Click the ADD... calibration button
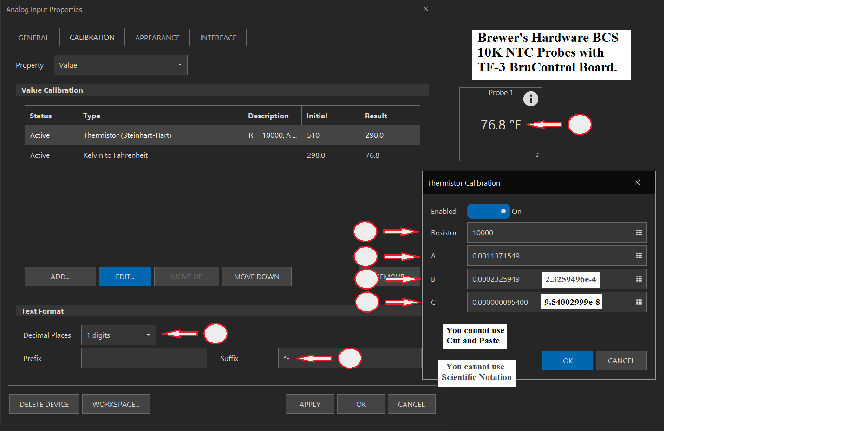The image size is (868, 432). (60, 277)
